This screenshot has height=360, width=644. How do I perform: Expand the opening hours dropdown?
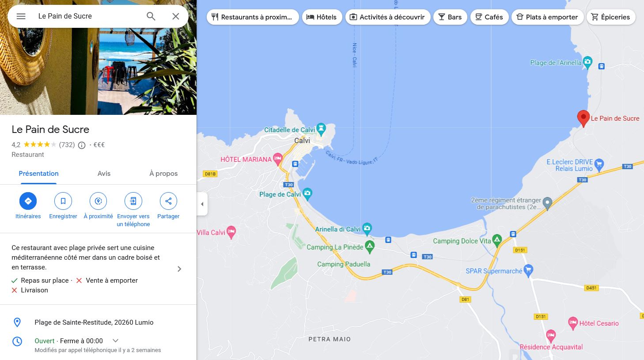point(115,341)
